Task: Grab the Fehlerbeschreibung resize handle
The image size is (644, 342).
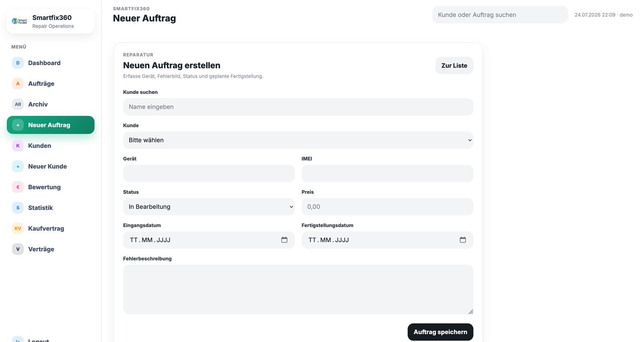Action: (x=471, y=312)
